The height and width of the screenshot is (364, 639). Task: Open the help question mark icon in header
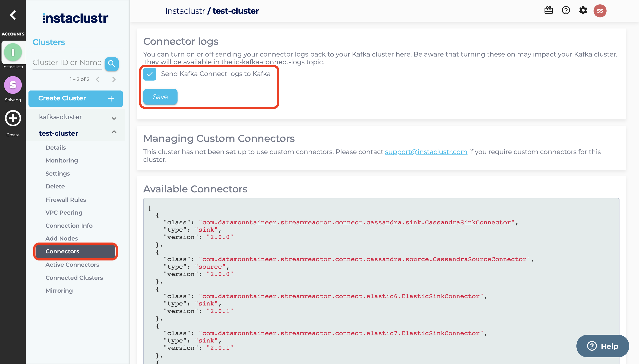(566, 10)
